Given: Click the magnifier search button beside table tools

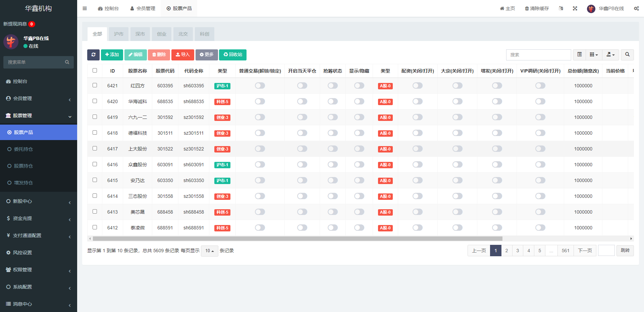Looking at the screenshot, I should coord(627,55).
